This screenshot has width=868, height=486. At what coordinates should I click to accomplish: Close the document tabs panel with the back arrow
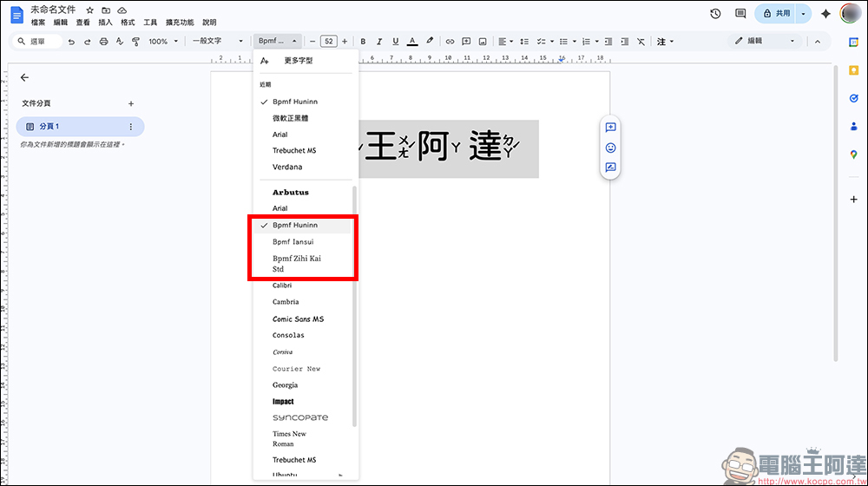[24, 77]
